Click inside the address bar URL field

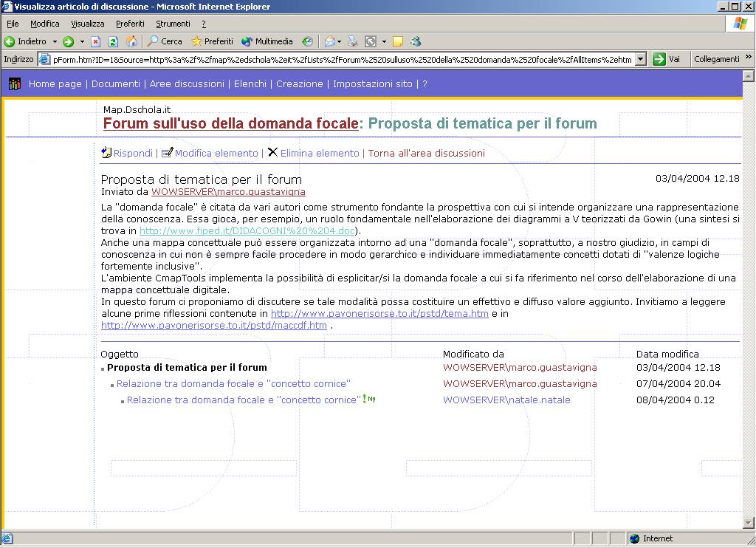[340, 59]
